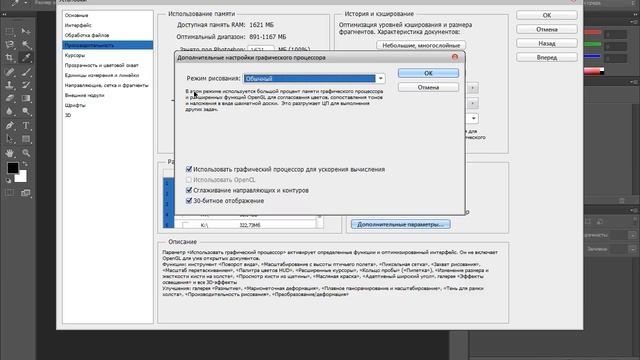Screen dimensions: 640x360
Task: Select the Pen tool
Action: pyautogui.click(x=9, y=126)
